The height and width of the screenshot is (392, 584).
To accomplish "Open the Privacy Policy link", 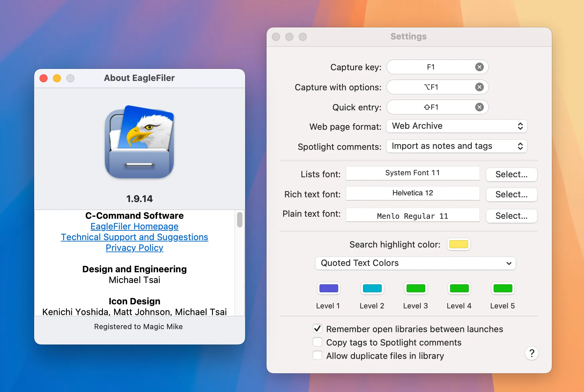I will tap(134, 248).
